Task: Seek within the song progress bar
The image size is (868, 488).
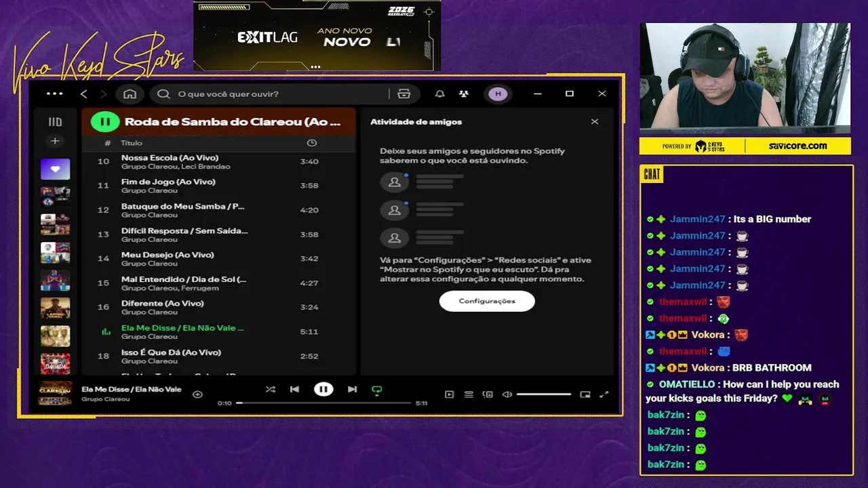Action: coord(323,403)
